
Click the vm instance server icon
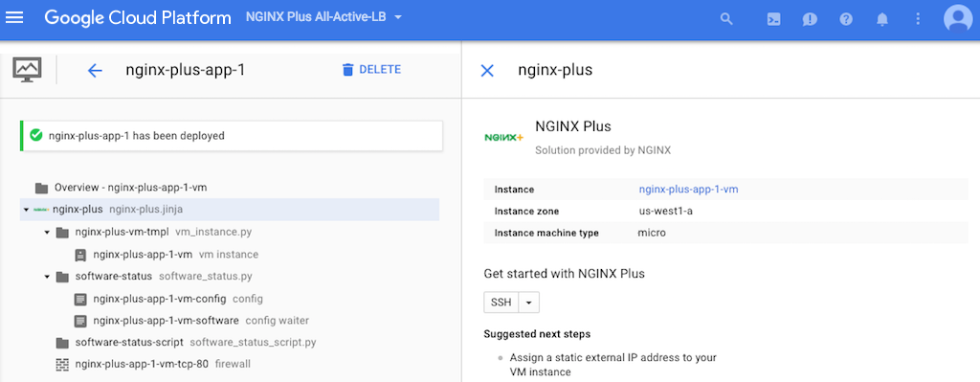coord(80,255)
